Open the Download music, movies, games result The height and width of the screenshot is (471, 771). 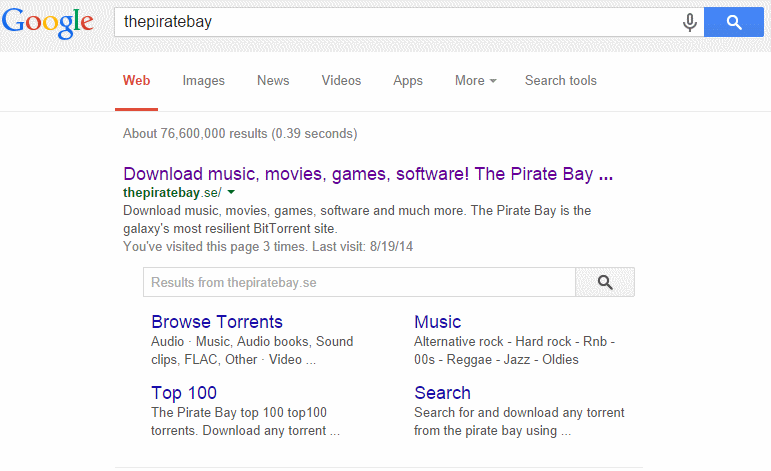click(x=368, y=174)
